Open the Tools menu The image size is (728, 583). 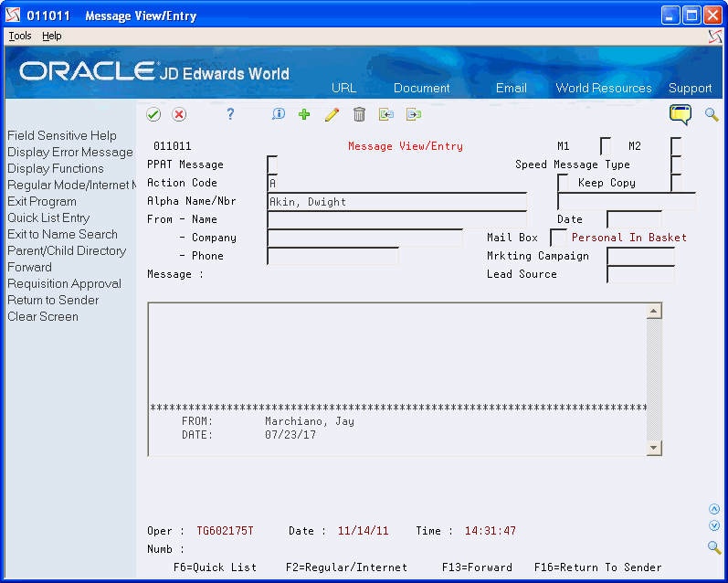tap(20, 36)
